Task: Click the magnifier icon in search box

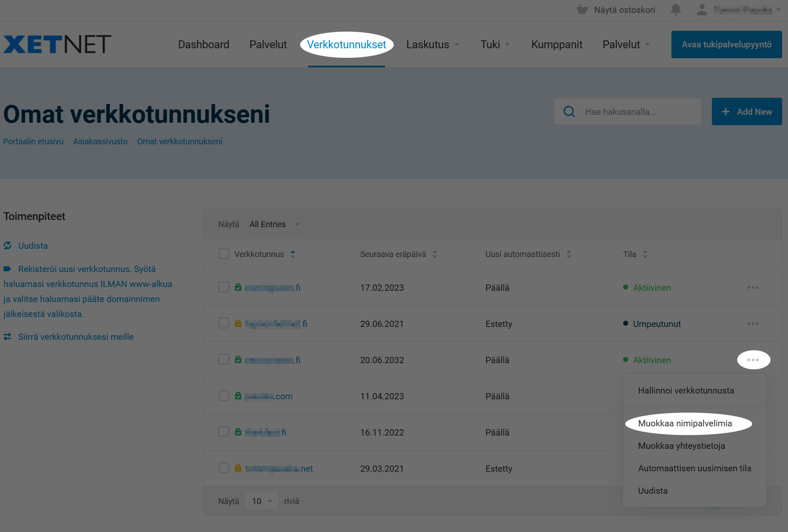Action: pyautogui.click(x=569, y=111)
